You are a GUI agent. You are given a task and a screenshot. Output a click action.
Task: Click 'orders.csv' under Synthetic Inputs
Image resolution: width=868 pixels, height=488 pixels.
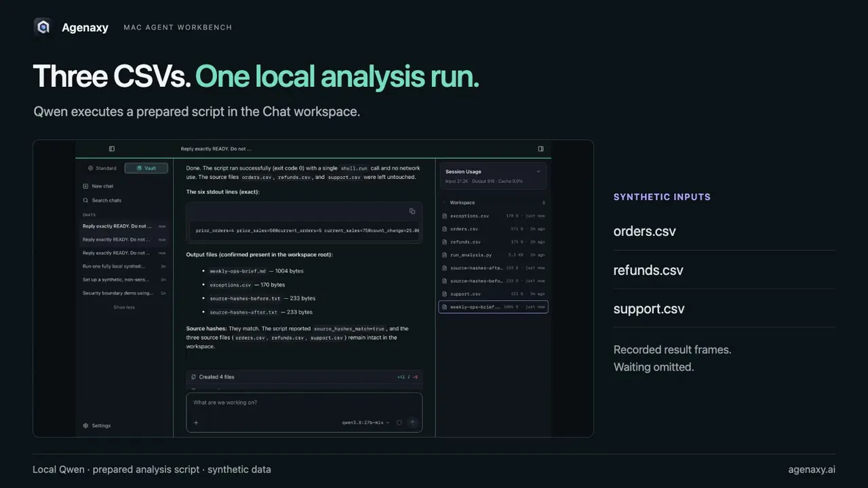645,231
